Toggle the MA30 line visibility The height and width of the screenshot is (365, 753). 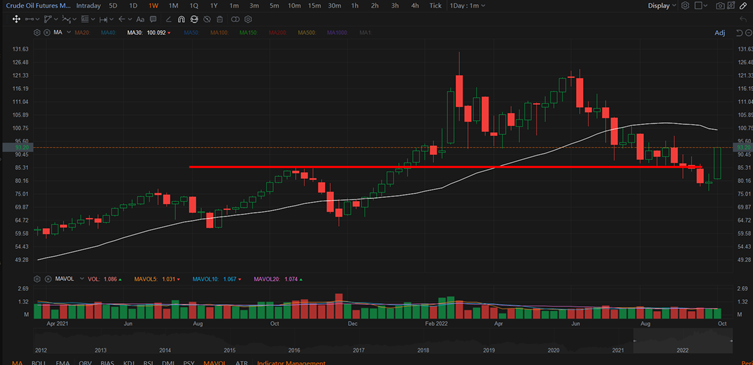click(148, 33)
